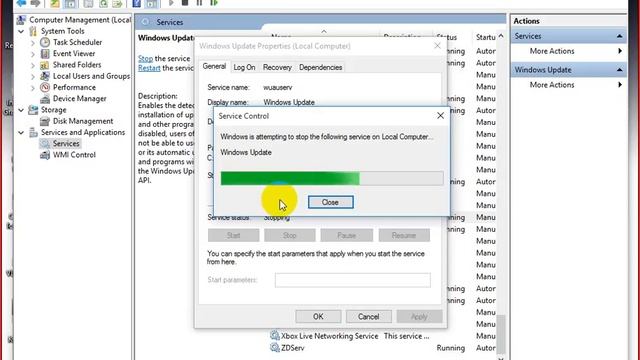
Task: Click the toolbar Back arrow
Action: coord(21,3)
